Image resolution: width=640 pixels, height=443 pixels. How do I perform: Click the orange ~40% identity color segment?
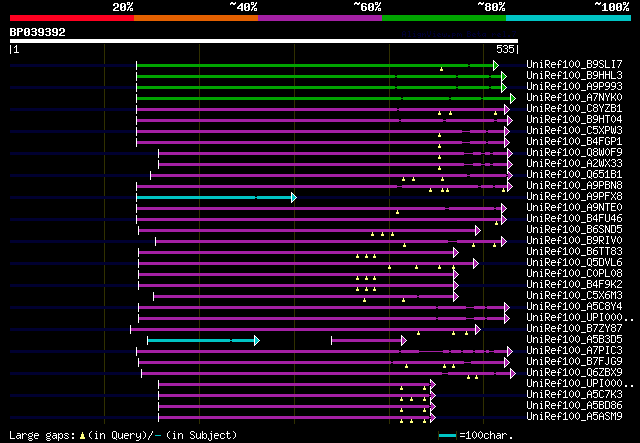point(196,18)
